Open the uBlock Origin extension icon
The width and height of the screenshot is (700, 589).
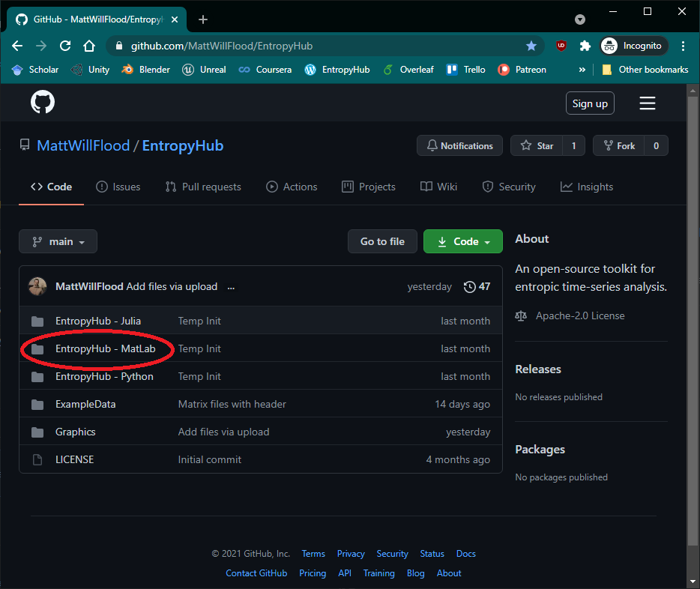[x=561, y=46]
